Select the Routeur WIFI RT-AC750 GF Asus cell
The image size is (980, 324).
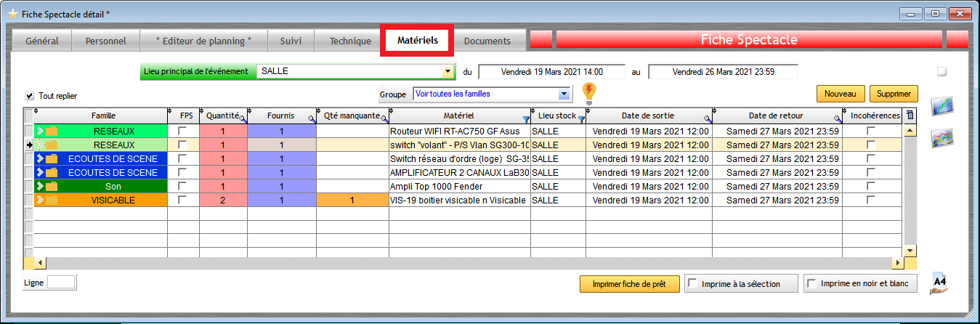coord(460,131)
